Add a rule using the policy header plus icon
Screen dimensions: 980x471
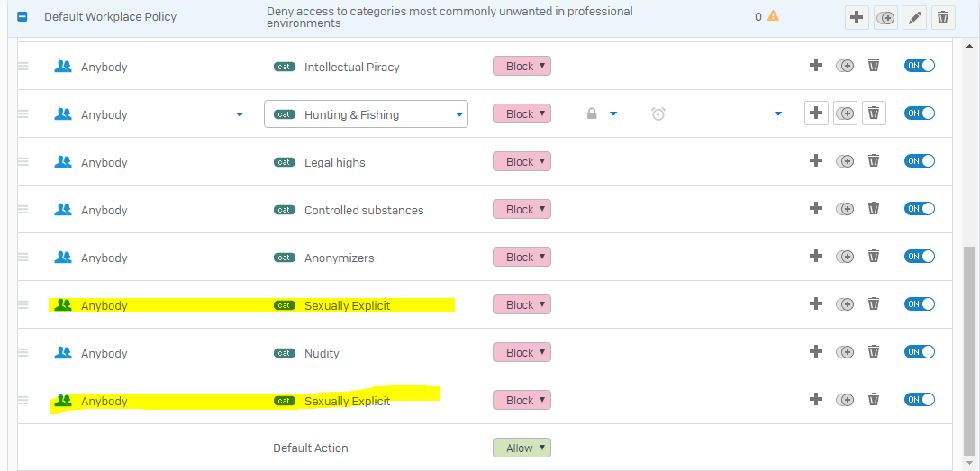(857, 17)
